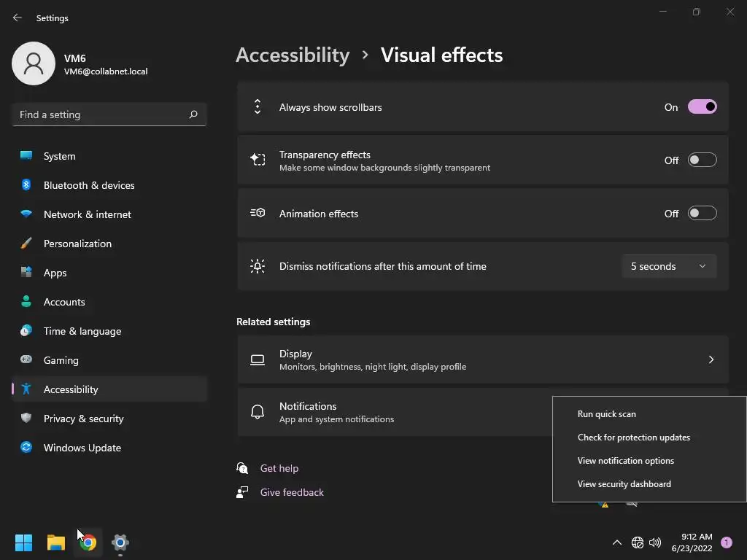Screen dimensions: 747x560
Task: Open Windows Update from the sidebar
Action: pyautogui.click(x=82, y=448)
